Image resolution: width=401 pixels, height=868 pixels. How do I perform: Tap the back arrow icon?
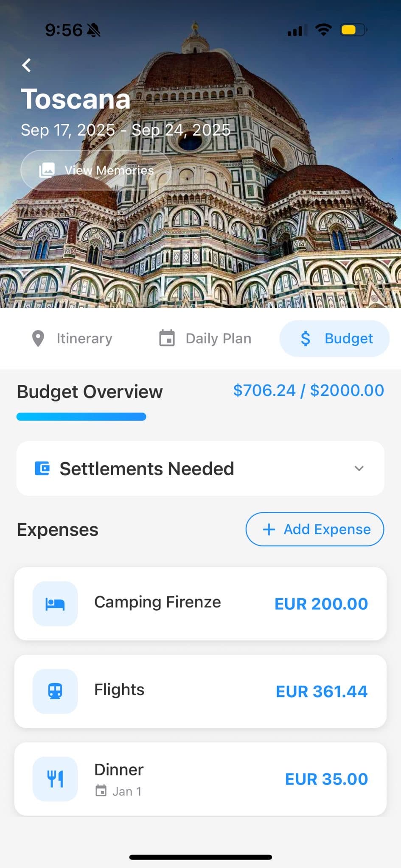click(27, 65)
